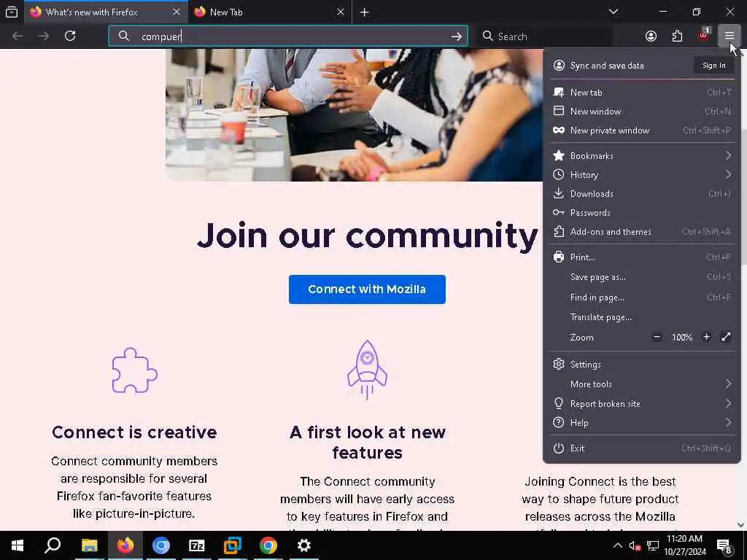Choose Translate page...
The width and height of the screenshot is (747, 560).
(642, 317)
